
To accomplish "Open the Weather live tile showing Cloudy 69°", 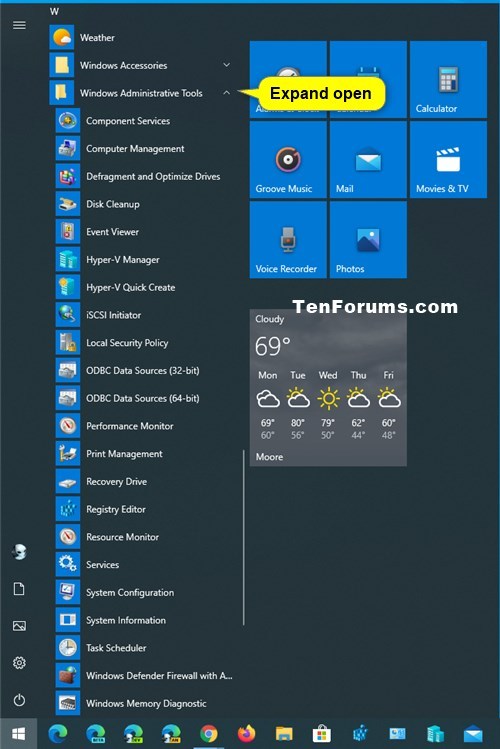I will click(x=328, y=388).
